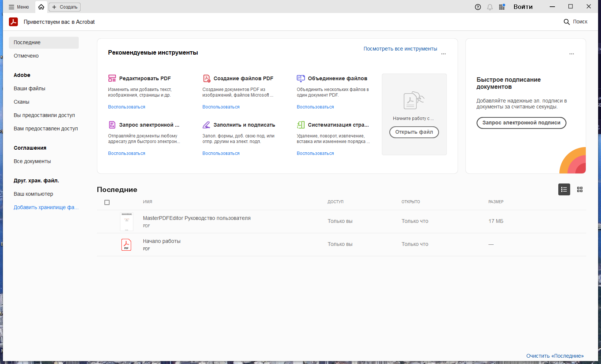Tick the select-all files checkbox
The image size is (601, 364).
(x=107, y=202)
